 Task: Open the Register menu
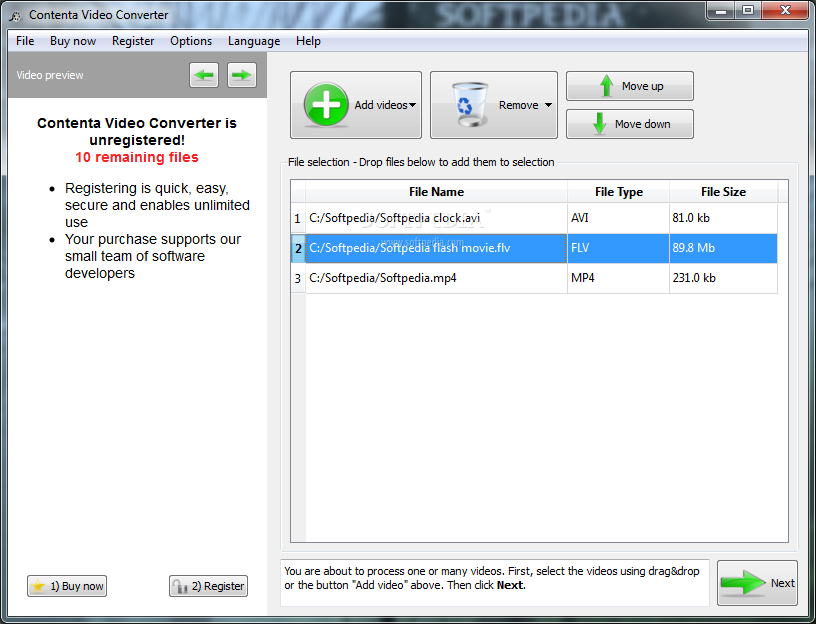point(133,41)
